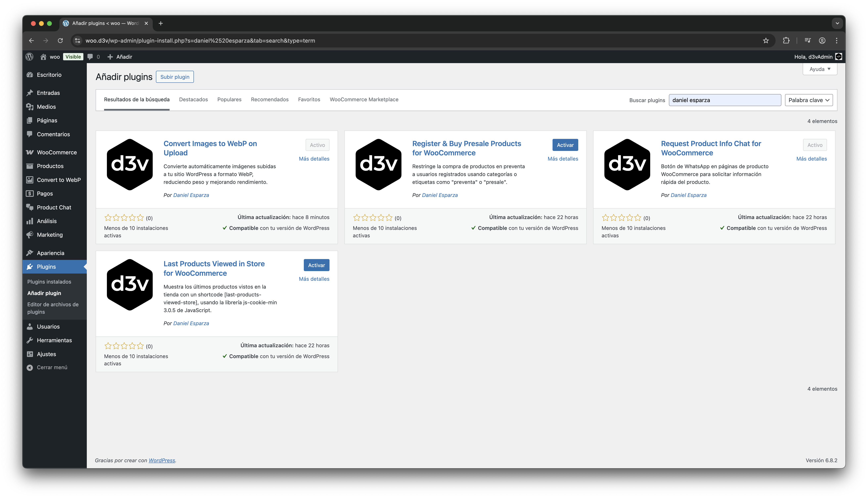Open Más detalles for Last Products Viewed
Viewport: 868px width, 498px height.
tap(314, 279)
